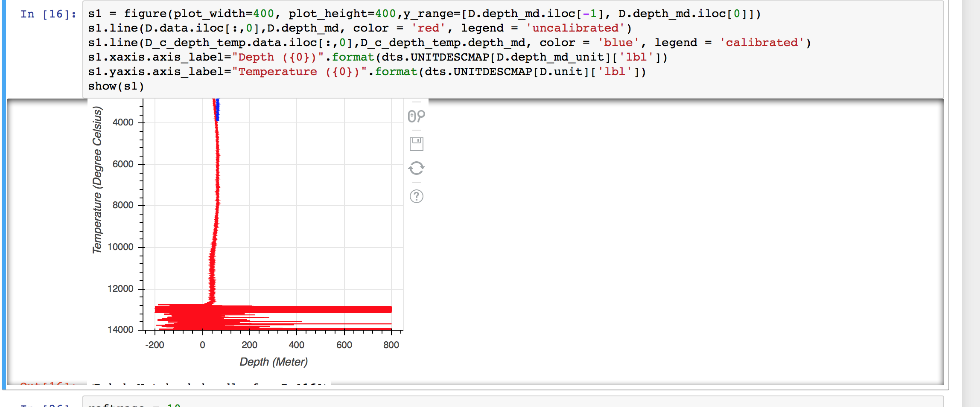Image resolution: width=980 pixels, height=407 pixels.
Task: Click the 's1.xaxis.axis_label' code line
Action: (378, 57)
